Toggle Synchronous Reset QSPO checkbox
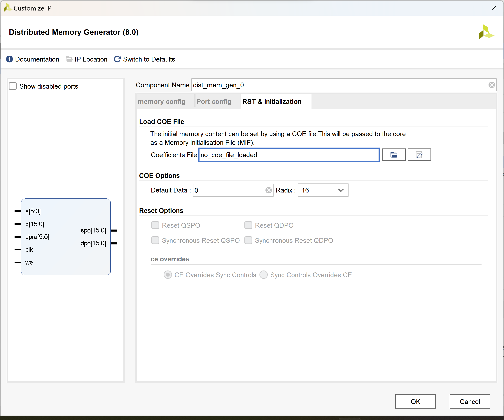Viewport: 504px width, 420px height. [155, 240]
